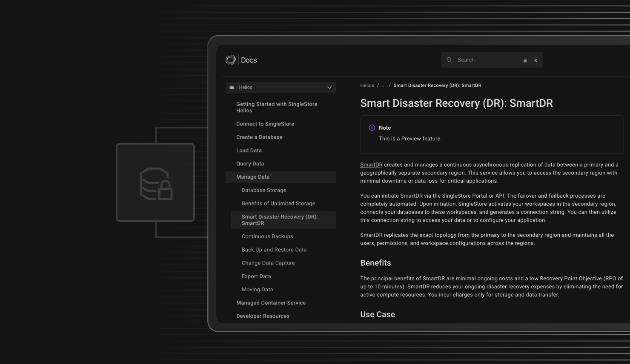Click the 'This is a Preview feature.' text
Viewport: 630px width, 364px height.
pyautogui.click(x=410, y=139)
